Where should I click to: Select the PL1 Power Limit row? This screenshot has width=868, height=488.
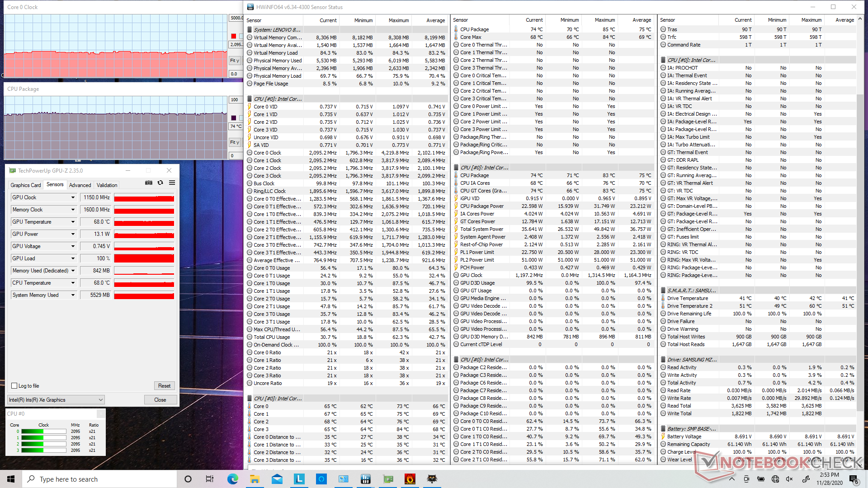click(553, 252)
